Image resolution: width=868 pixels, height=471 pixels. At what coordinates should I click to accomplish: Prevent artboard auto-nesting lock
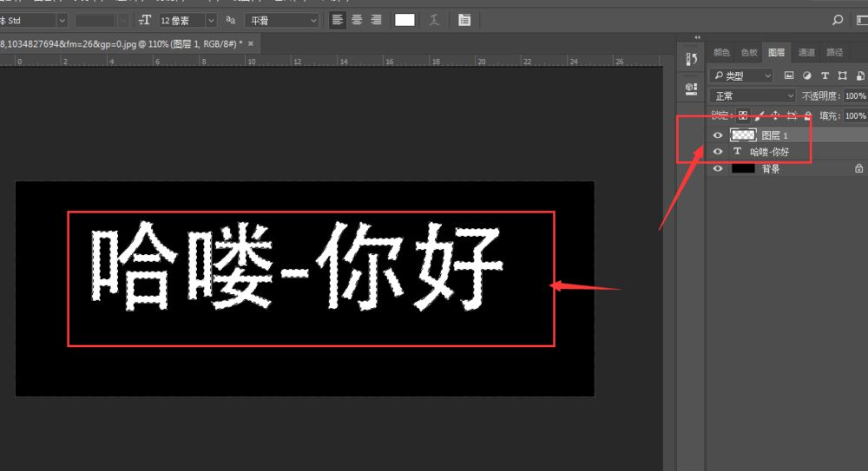(792, 115)
